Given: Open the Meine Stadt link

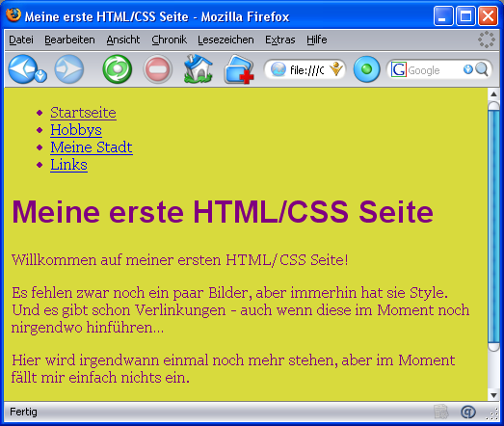Looking at the screenshot, I should (x=92, y=147).
